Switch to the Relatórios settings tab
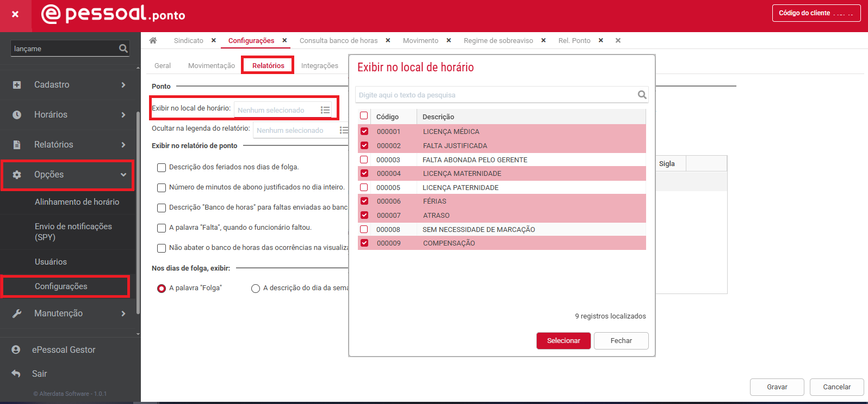This screenshot has width=868, height=404. point(268,65)
